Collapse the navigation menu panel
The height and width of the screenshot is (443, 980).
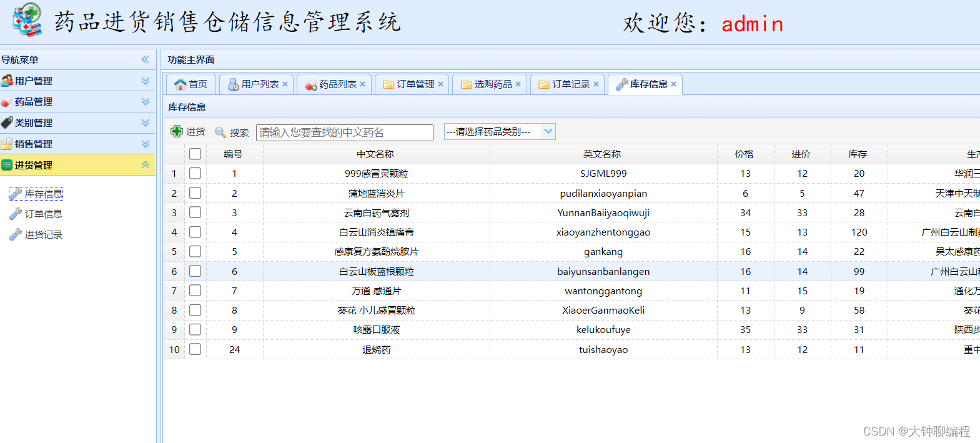click(146, 59)
